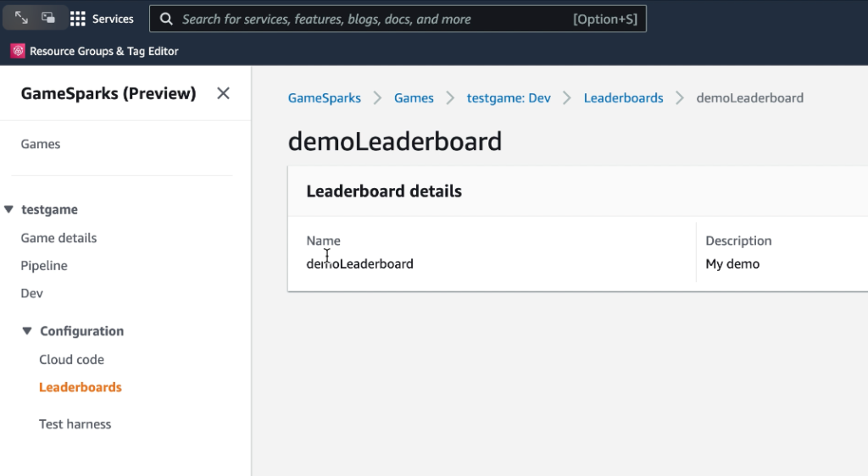868x476 pixels.
Task: Click the [Option+S] shortcut hint
Action: pos(605,19)
